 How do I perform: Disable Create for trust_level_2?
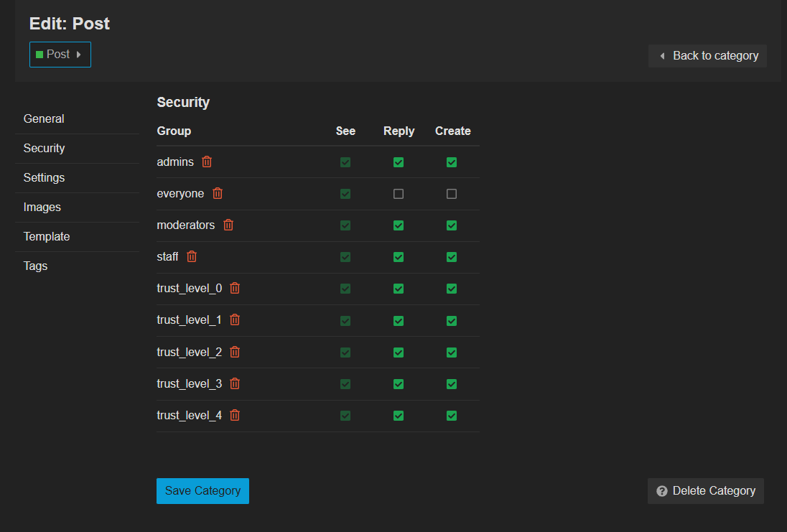pyautogui.click(x=452, y=353)
